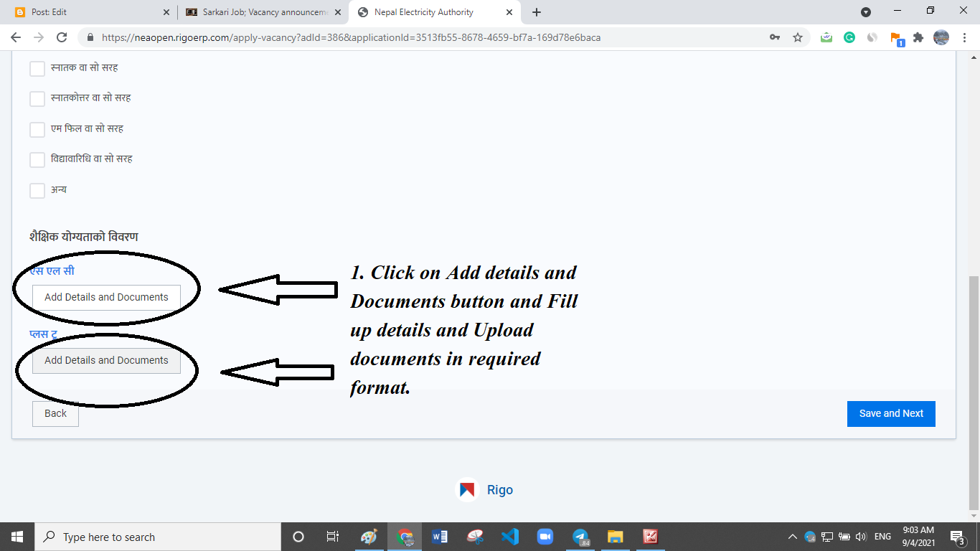Click Add Details and Documents under एस एल सी
Viewport: 980px width, 551px height.
[x=106, y=297]
